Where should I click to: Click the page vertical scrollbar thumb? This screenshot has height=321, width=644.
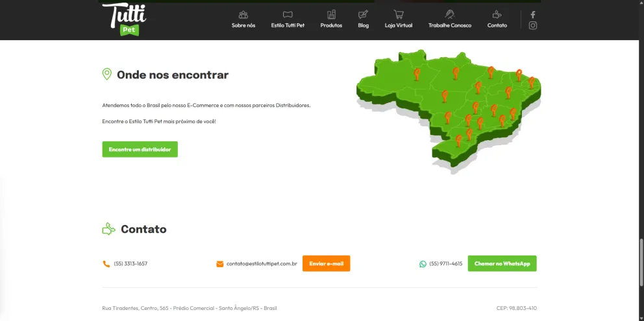click(x=641, y=263)
